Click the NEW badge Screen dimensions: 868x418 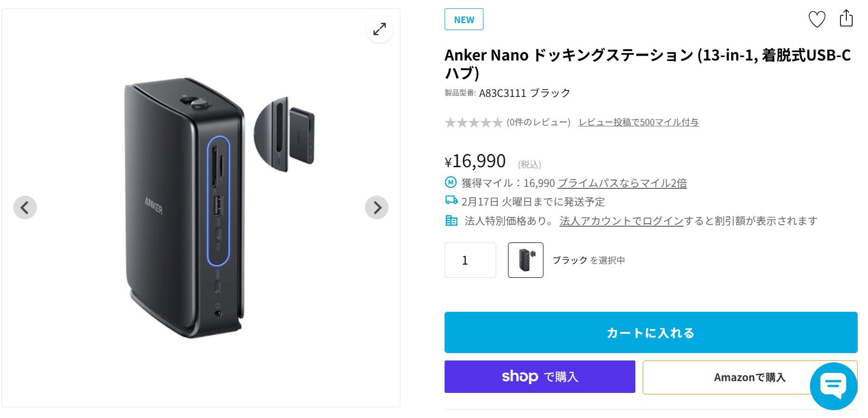[x=464, y=20]
